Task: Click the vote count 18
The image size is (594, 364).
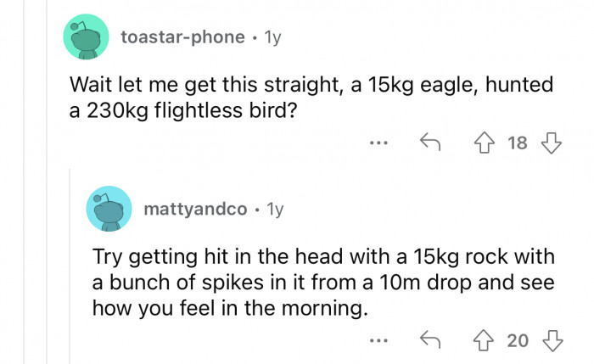Action: (x=517, y=143)
